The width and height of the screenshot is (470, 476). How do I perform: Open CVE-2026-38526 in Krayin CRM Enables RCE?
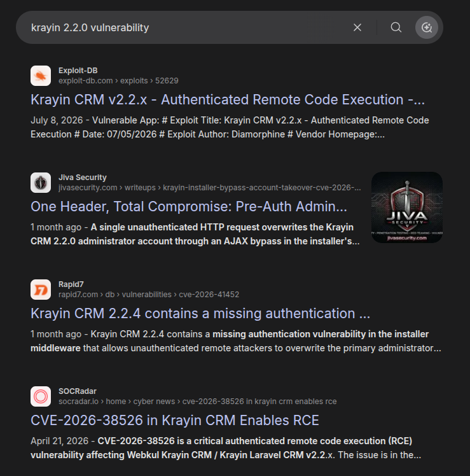click(x=175, y=420)
